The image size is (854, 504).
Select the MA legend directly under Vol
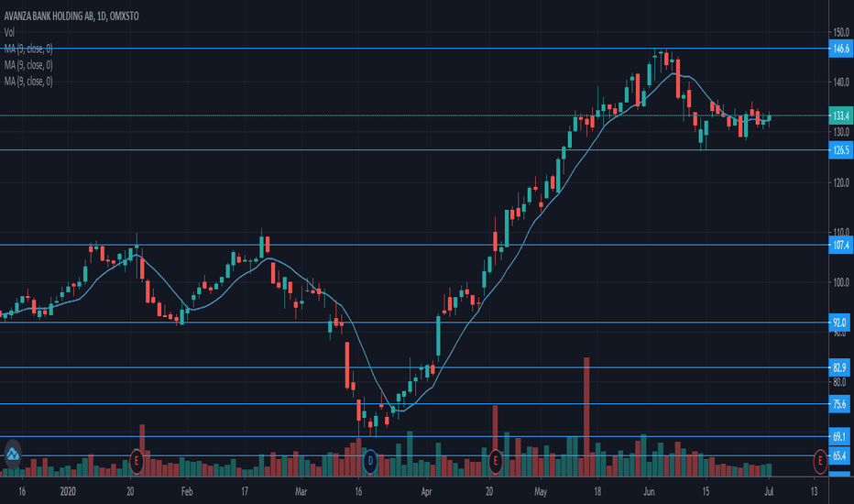click(28, 49)
